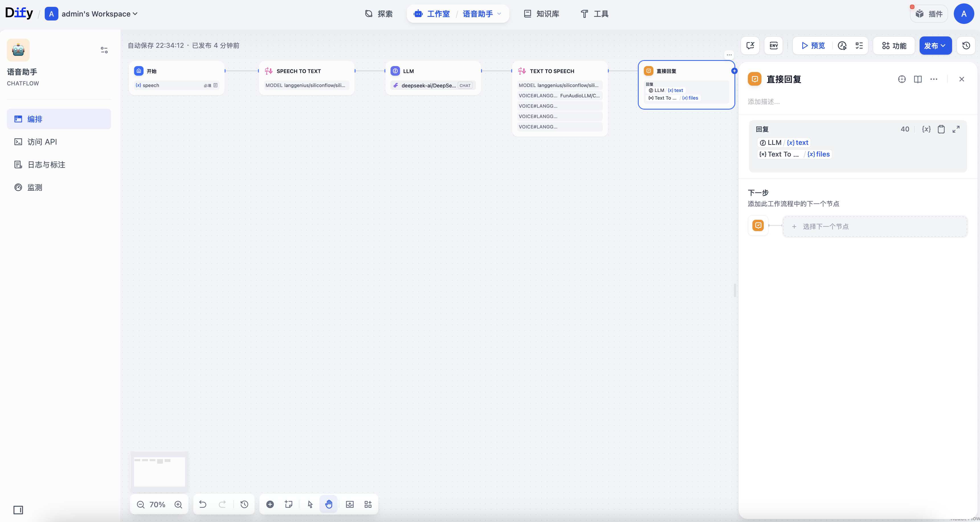Image resolution: width=980 pixels, height=522 pixels.
Task: Go to the 知识库 knowledge tab
Action: [x=541, y=14]
